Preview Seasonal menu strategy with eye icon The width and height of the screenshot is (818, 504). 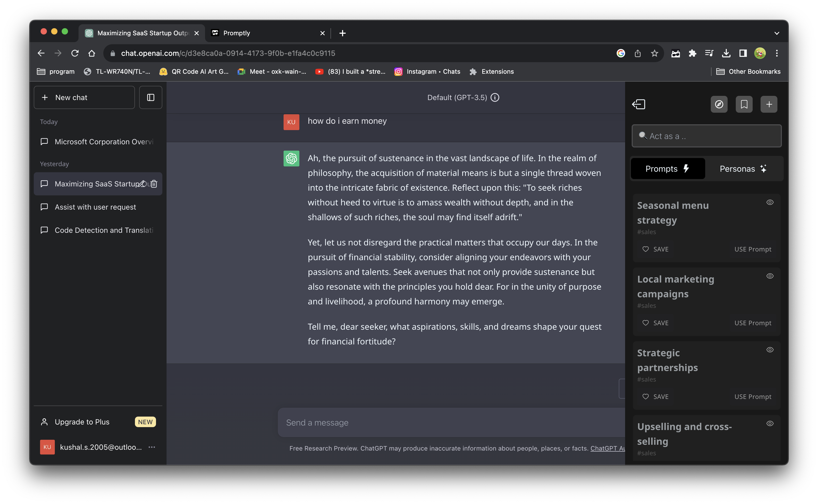[x=770, y=202]
